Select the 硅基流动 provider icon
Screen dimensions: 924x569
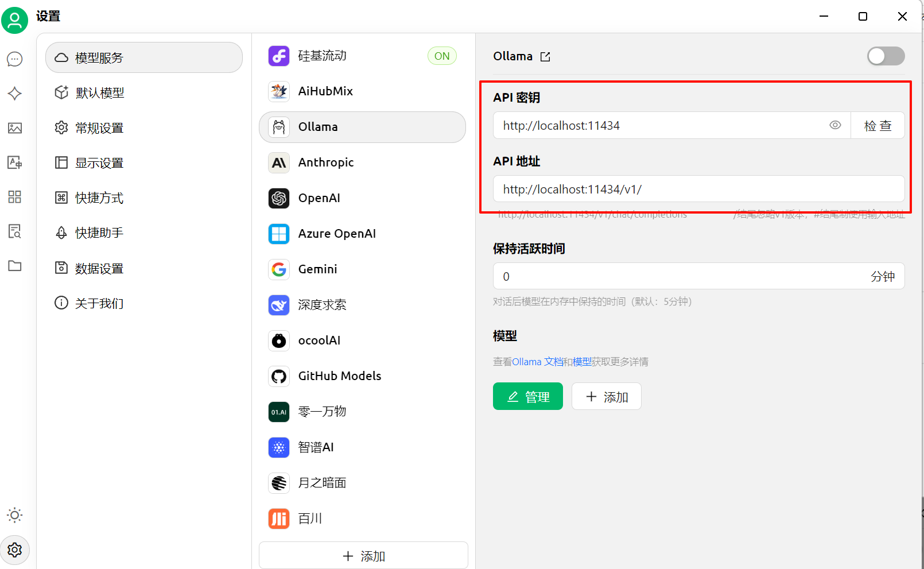pos(279,56)
